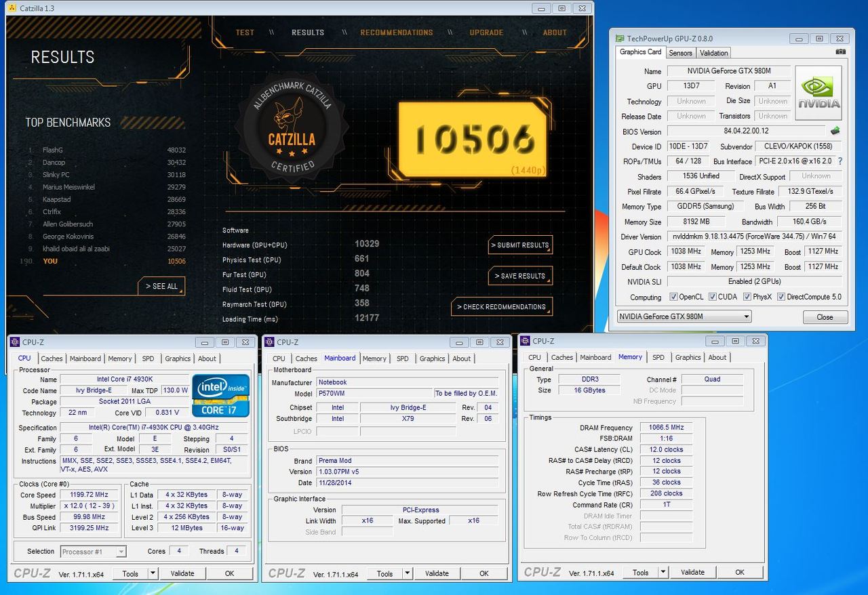868x595 pixels.
Task: Open the Processor #1 selection dropdown
Action: 93,552
